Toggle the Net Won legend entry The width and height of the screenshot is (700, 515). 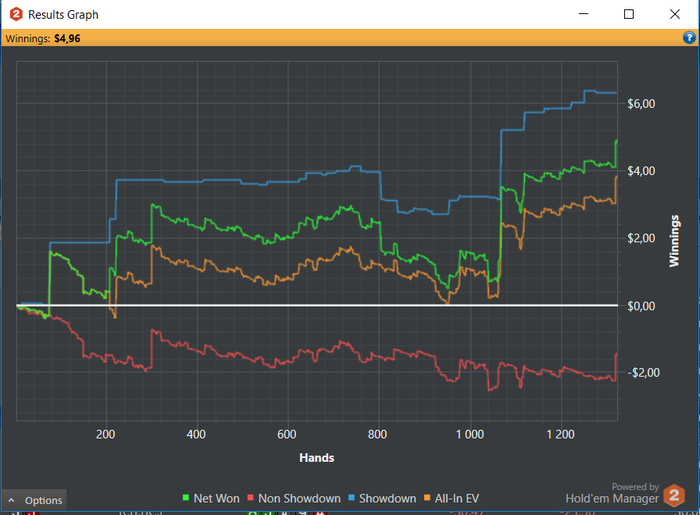click(211, 498)
